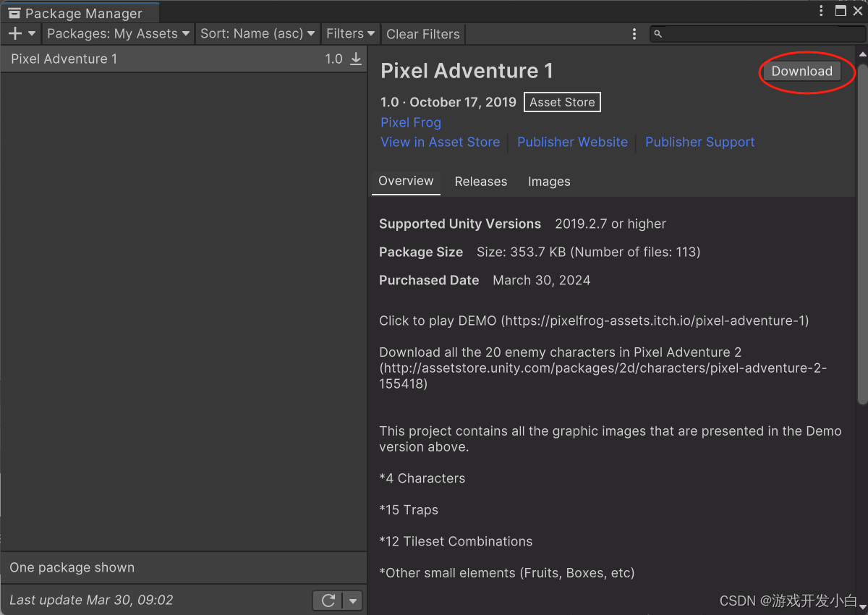Screen dimensions: 868x615
Task: Refresh the package list
Action: click(x=326, y=600)
